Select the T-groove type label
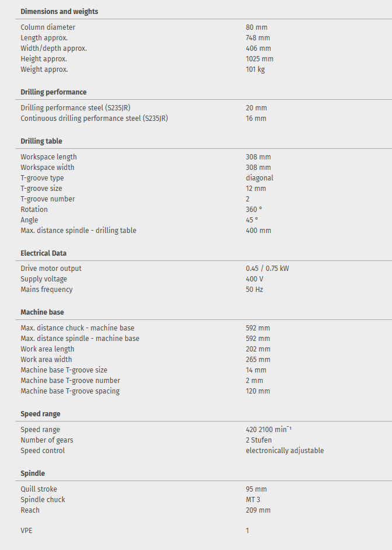This screenshot has height=550, width=392. pyautogui.click(x=42, y=178)
